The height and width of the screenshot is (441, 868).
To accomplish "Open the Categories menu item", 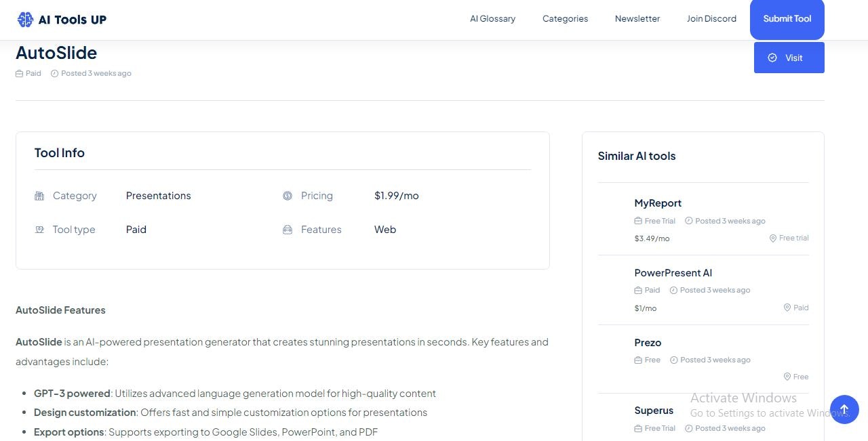I will pyautogui.click(x=565, y=19).
